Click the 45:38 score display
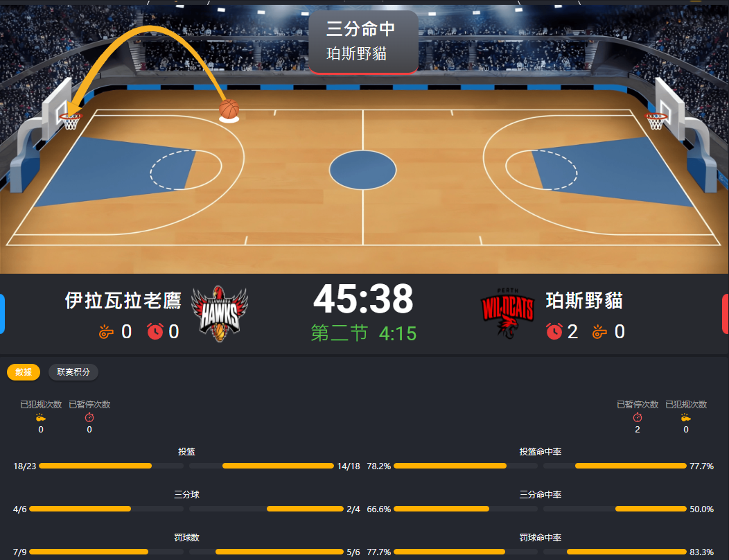The width and height of the screenshot is (729, 560). (363, 299)
